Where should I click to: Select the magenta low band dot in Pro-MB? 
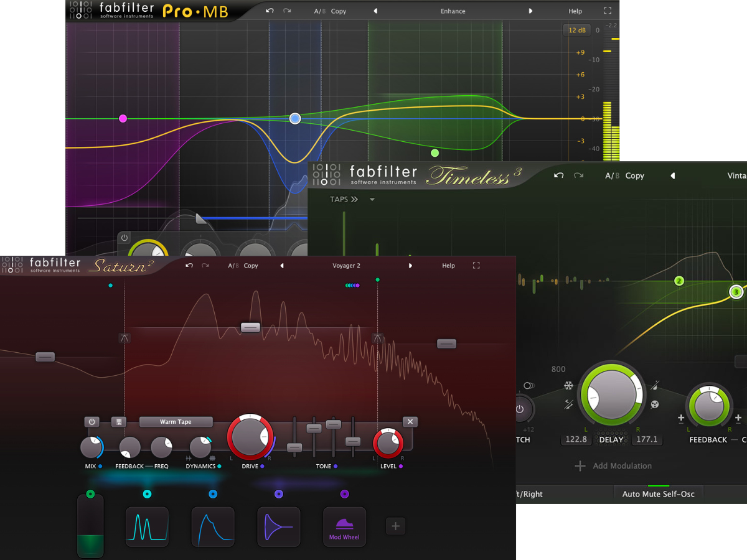[123, 118]
